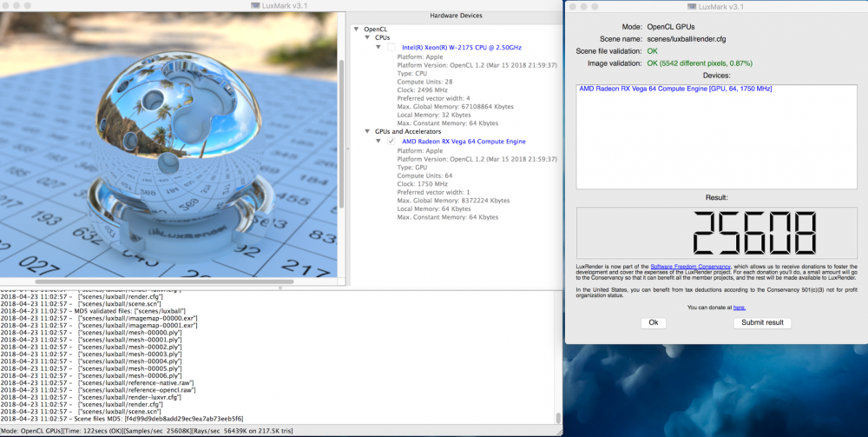Click the 'MD5 validated files' log line
This screenshot has height=437, width=868.
point(93,311)
